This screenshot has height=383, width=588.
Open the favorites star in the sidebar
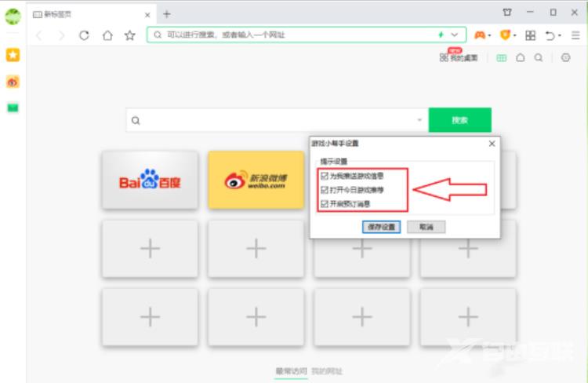(13, 55)
